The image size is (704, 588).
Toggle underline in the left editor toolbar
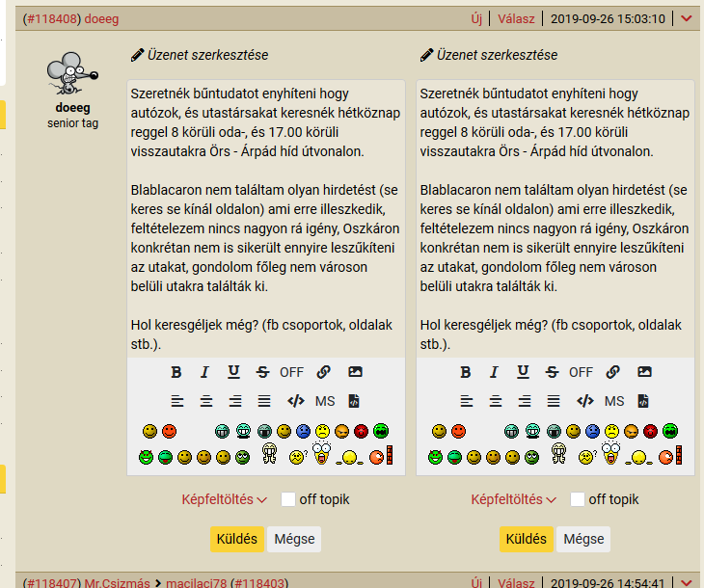coord(233,372)
